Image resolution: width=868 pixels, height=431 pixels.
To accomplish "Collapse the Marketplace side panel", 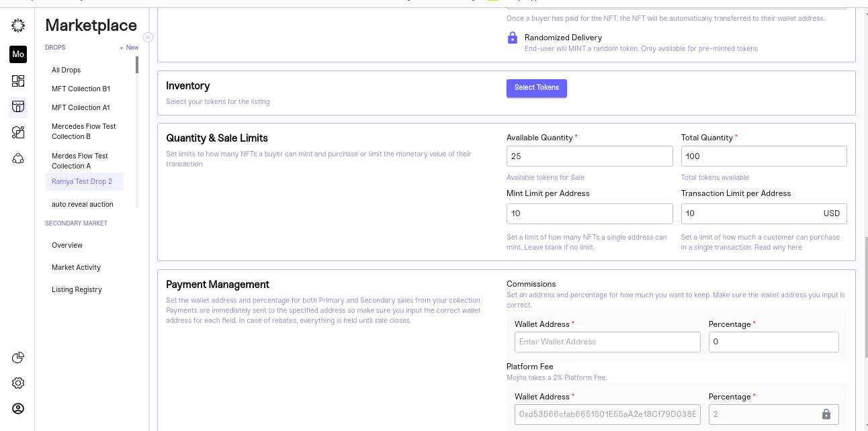I will click(x=148, y=38).
